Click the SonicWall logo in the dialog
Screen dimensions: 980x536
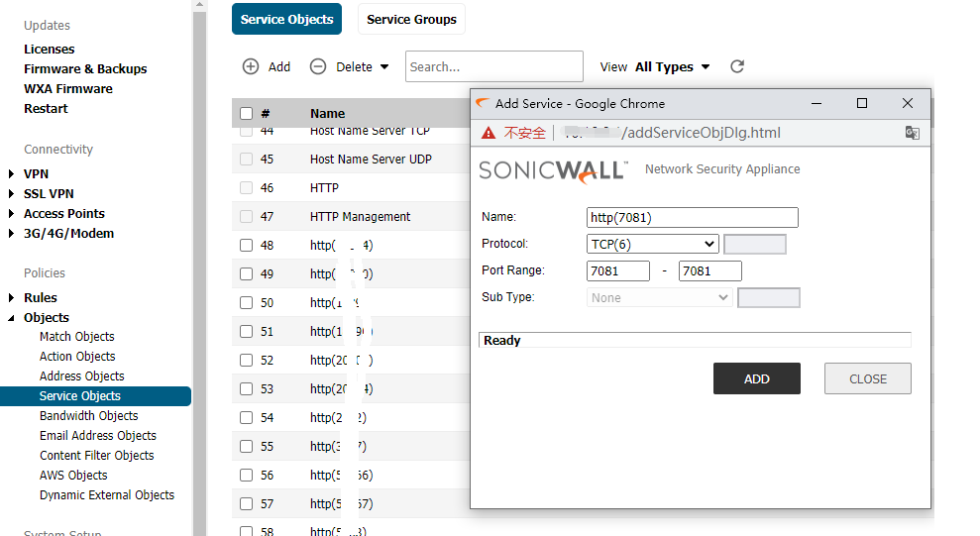[553, 169]
